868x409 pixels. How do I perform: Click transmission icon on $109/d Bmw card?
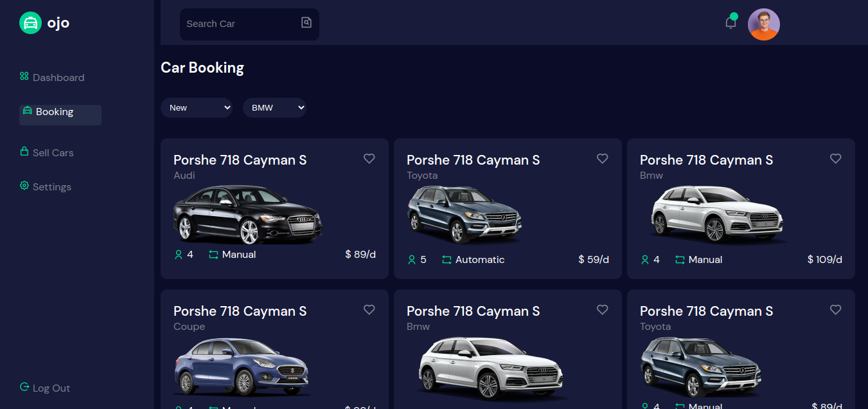pyautogui.click(x=680, y=260)
